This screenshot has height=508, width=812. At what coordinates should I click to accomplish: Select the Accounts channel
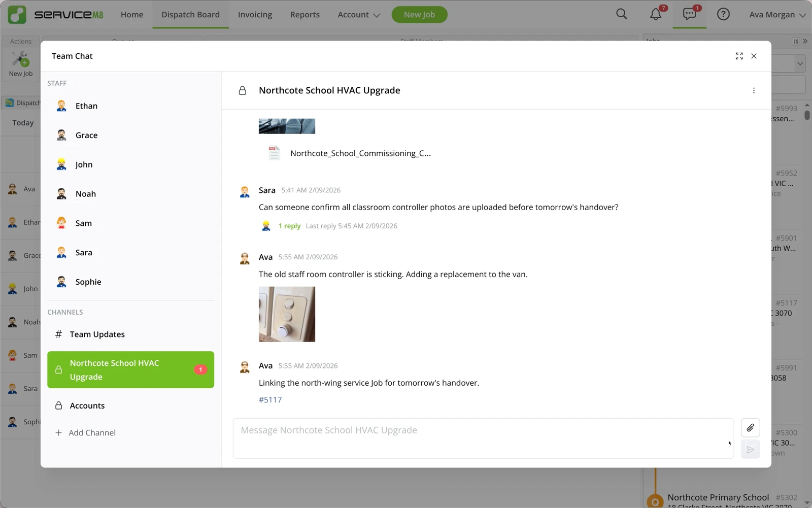[x=130, y=405]
